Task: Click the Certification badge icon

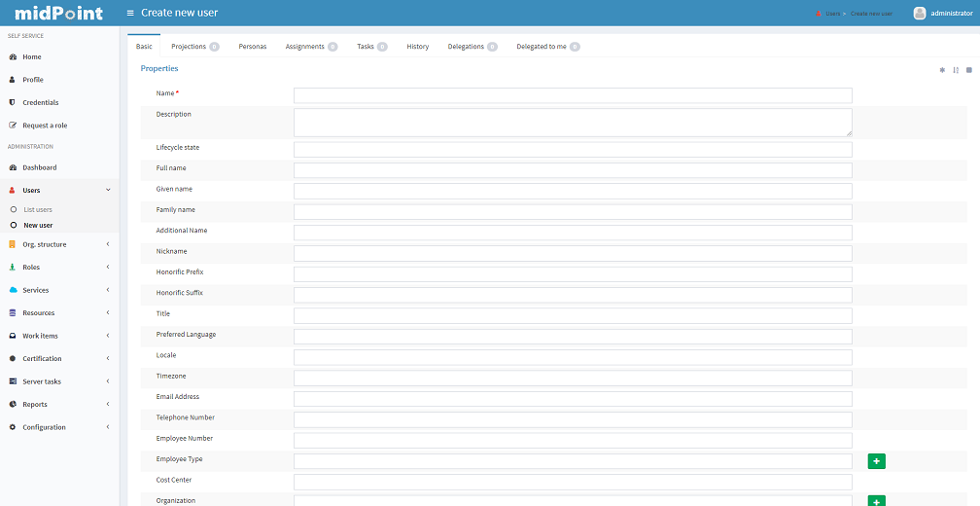Action: pos(13,358)
